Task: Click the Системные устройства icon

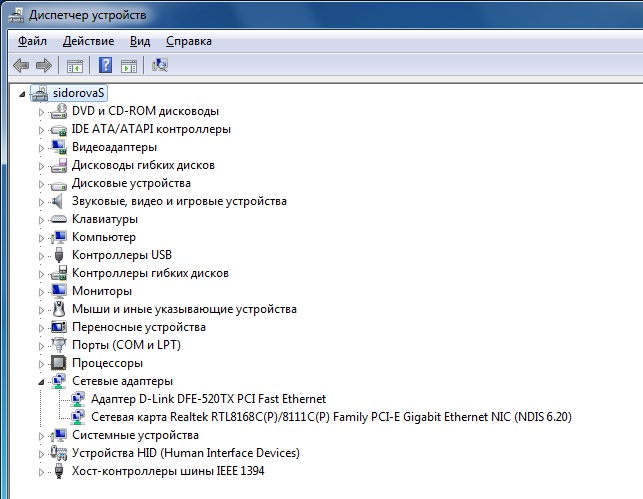Action: [59, 435]
